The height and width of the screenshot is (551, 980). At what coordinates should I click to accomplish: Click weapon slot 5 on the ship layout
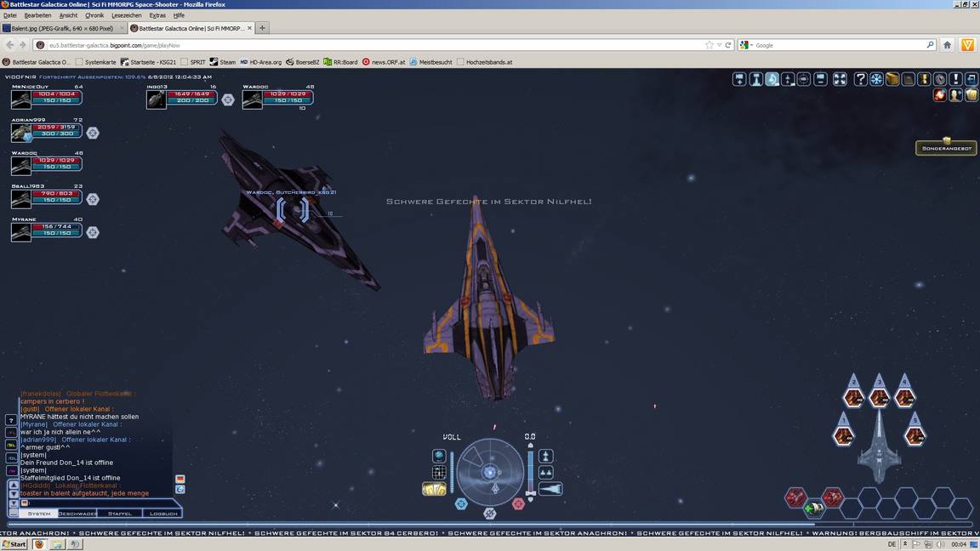915,435
